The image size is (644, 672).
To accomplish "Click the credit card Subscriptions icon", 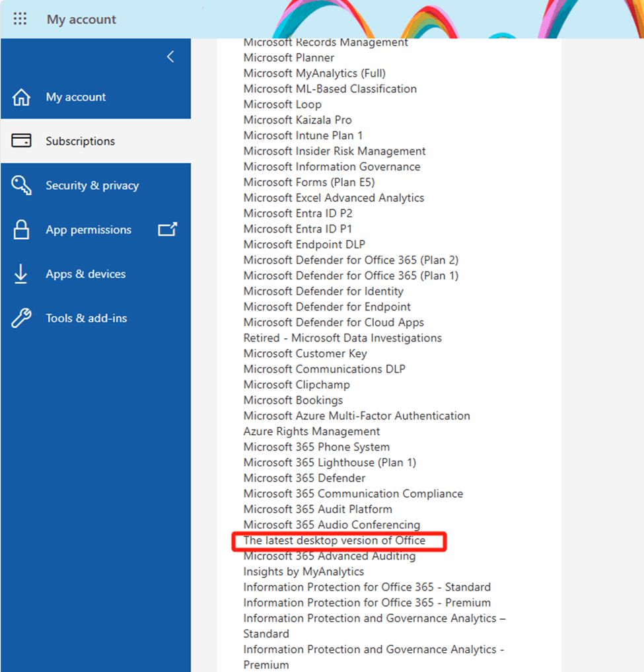I will pyautogui.click(x=21, y=141).
